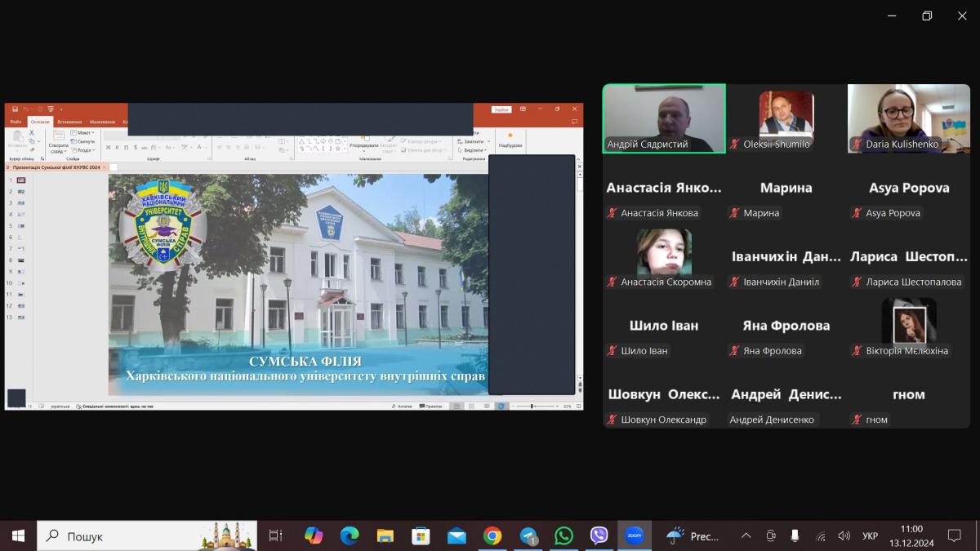Click muted microphone icon for Анастасія Скоромна

[x=612, y=282]
